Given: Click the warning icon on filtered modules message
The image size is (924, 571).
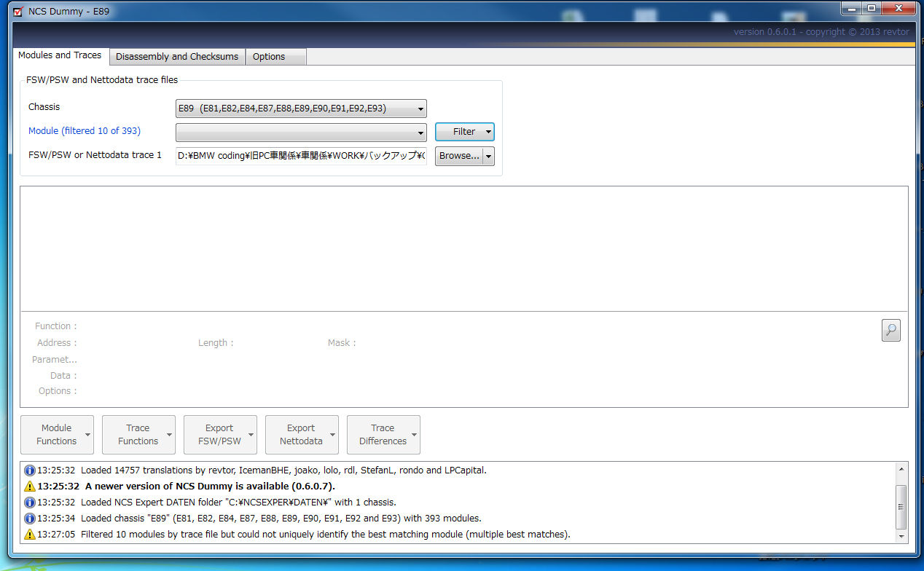Looking at the screenshot, I should 30,535.
